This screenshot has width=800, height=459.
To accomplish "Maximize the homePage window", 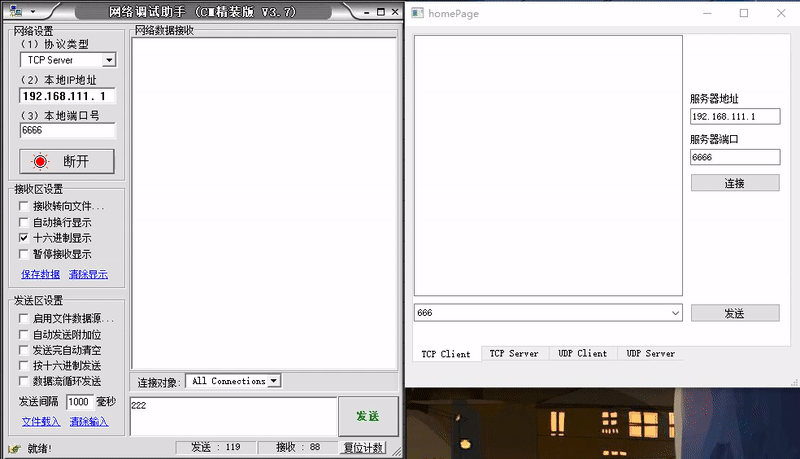I will pos(743,13).
